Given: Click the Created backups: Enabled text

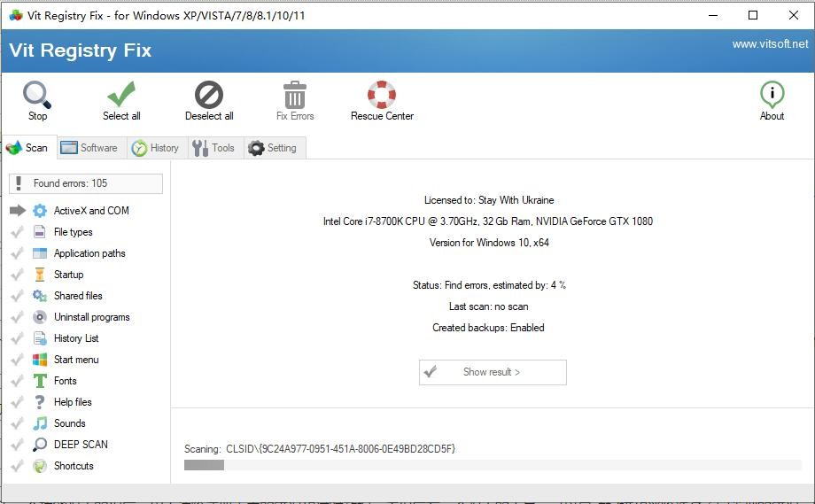Looking at the screenshot, I should click(x=489, y=328).
